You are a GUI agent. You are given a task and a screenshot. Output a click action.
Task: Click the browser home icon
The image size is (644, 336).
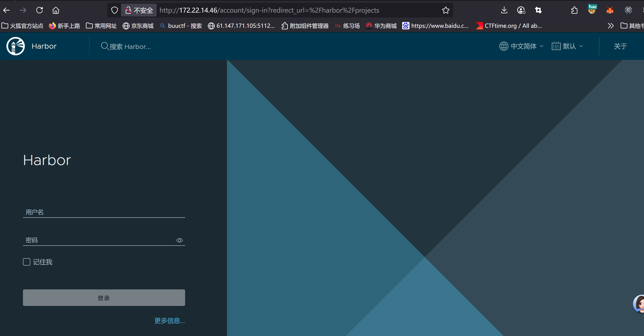point(56,10)
